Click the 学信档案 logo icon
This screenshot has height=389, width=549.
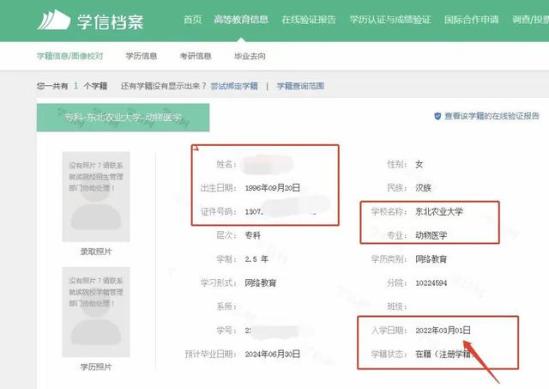[x=54, y=20]
